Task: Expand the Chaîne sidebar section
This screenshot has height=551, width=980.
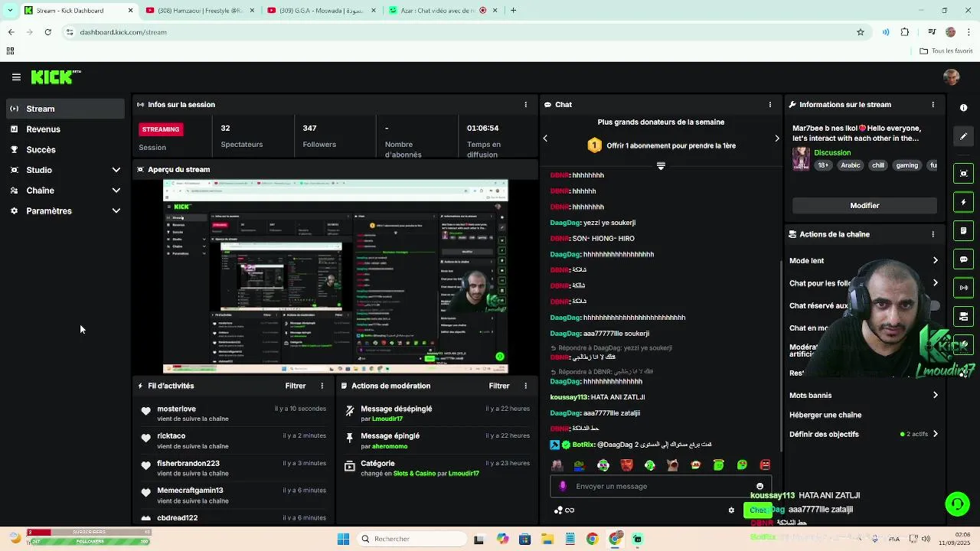Action: click(x=116, y=191)
